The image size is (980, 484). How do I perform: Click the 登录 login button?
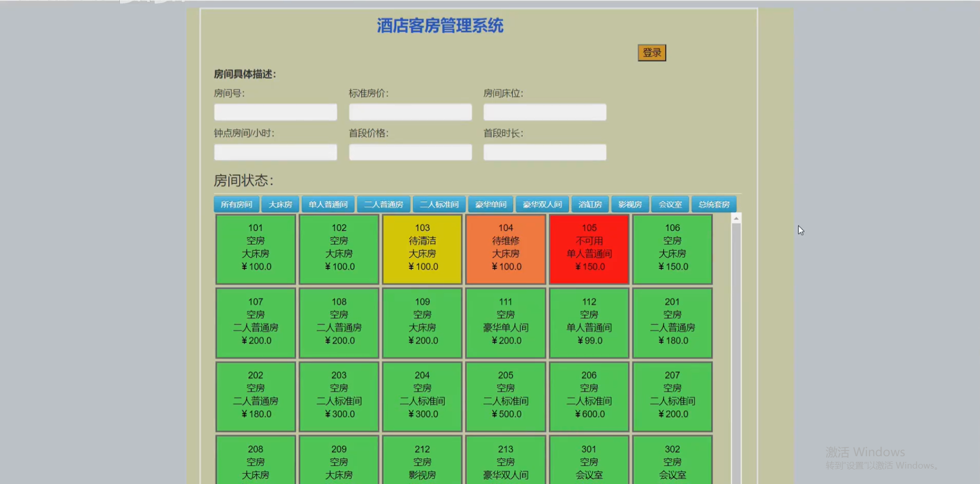[651, 52]
